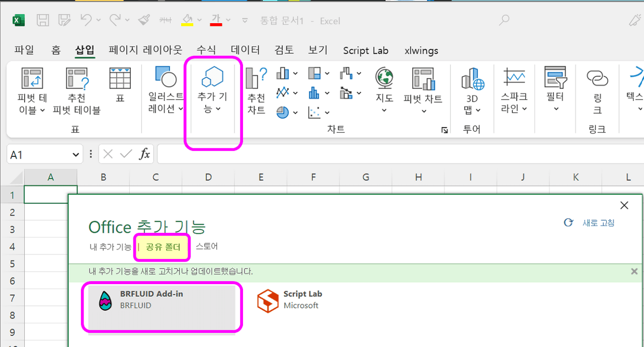Select column D header

click(x=208, y=177)
